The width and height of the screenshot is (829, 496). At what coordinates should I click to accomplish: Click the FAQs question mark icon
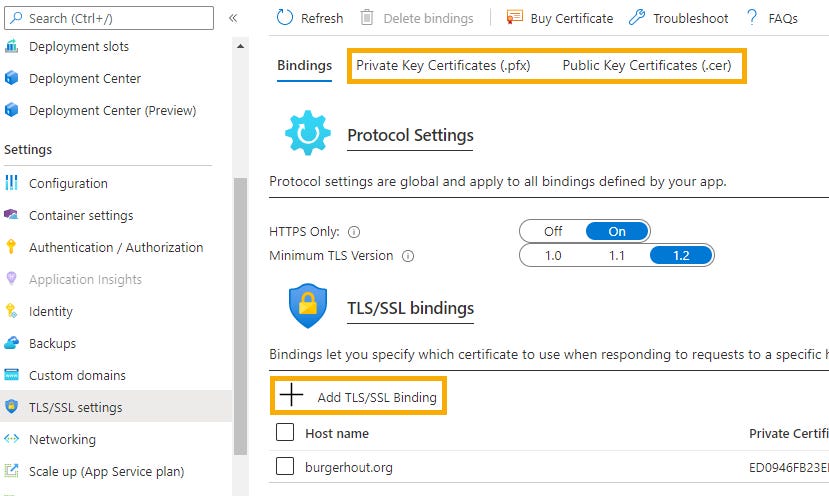752,17
